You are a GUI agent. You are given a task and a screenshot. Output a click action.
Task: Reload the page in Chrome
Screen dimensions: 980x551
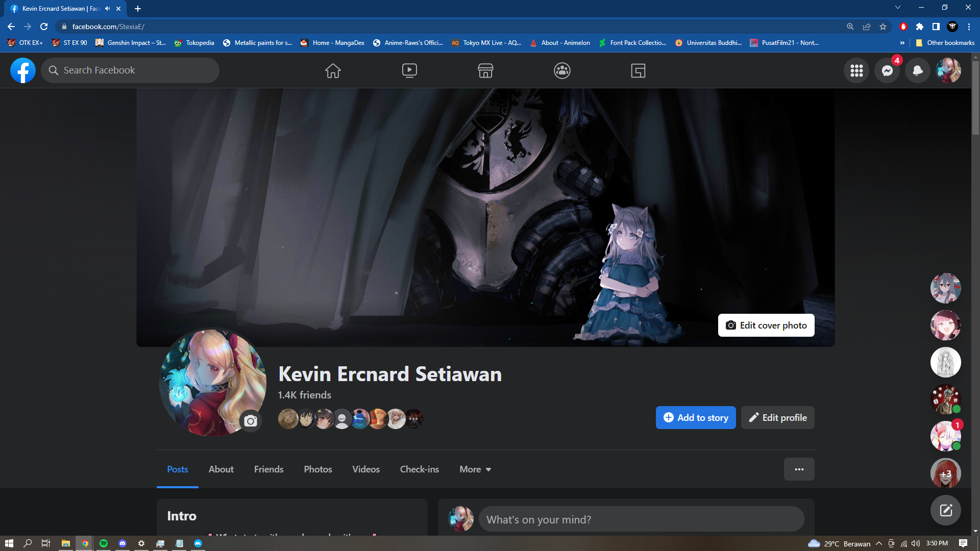(x=44, y=27)
